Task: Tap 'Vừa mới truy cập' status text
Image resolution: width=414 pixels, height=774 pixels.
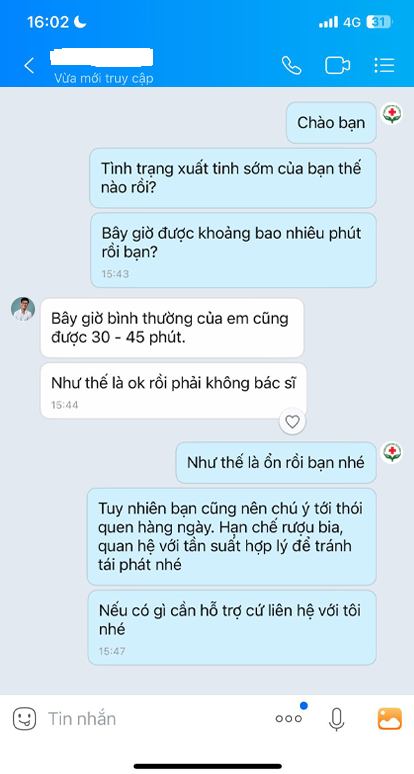Action: [104, 78]
